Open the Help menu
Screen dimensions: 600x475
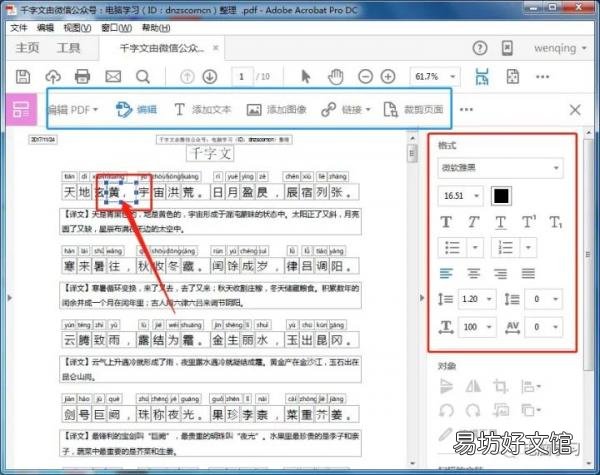[x=156, y=28]
